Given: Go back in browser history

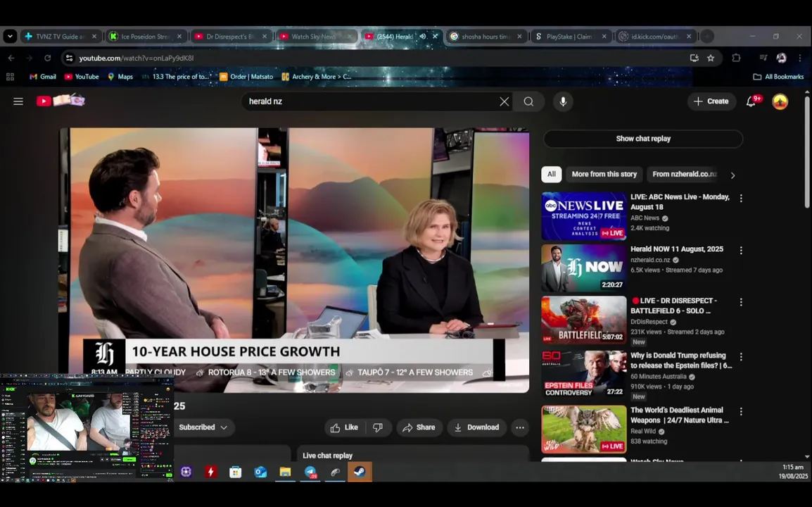Looking at the screenshot, I should [x=11, y=58].
